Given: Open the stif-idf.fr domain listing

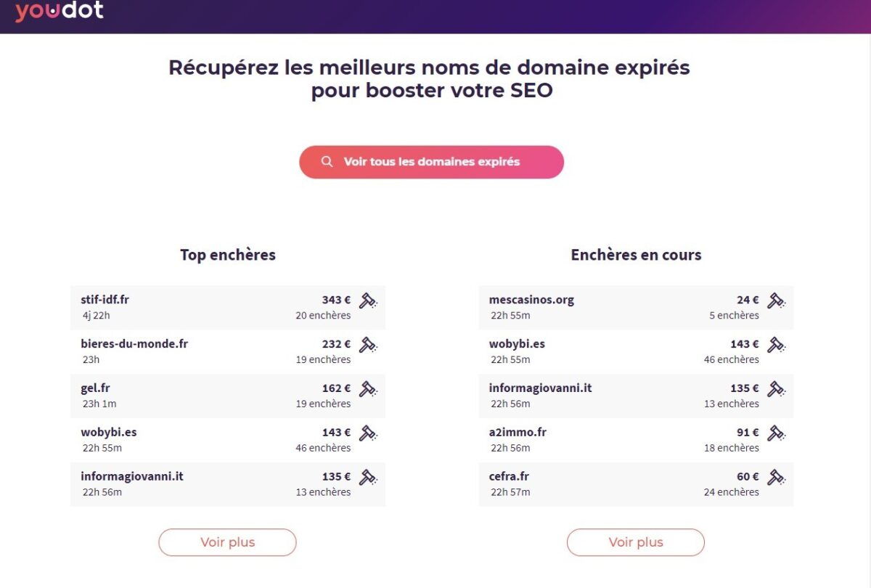Looking at the screenshot, I should (x=105, y=300).
